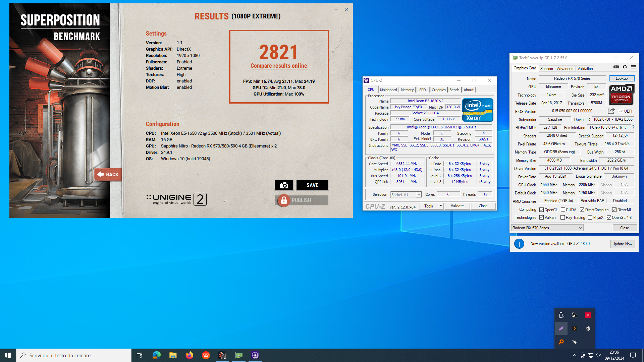Click the screenshot camera icon in Superposition results
This screenshot has height=362, width=644.
click(284, 185)
